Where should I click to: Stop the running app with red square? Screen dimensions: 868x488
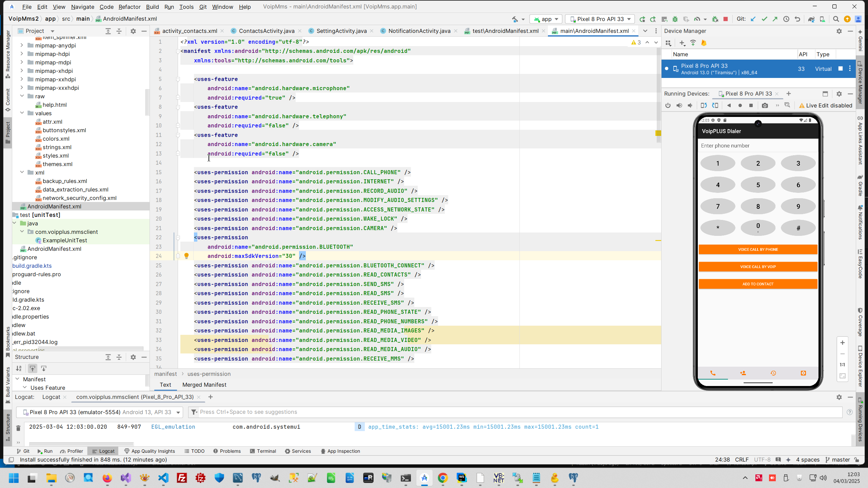tap(726, 19)
